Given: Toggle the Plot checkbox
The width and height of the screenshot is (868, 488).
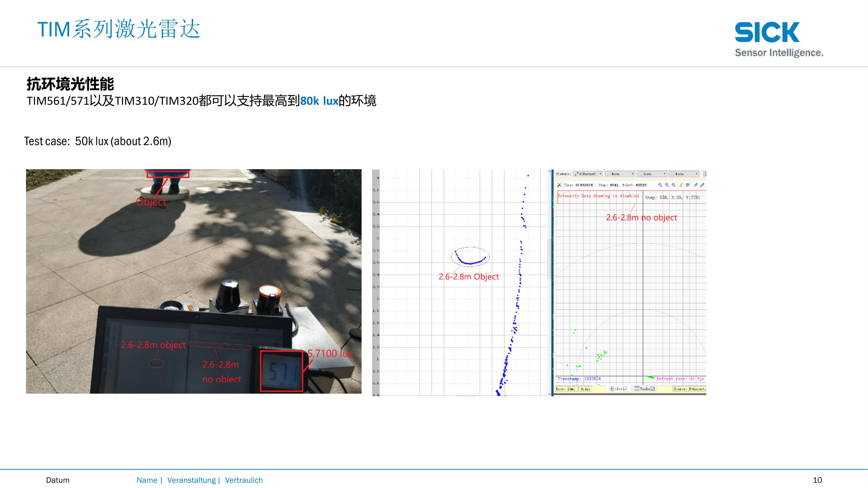Looking at the screenshot, I should coord(625,389).
